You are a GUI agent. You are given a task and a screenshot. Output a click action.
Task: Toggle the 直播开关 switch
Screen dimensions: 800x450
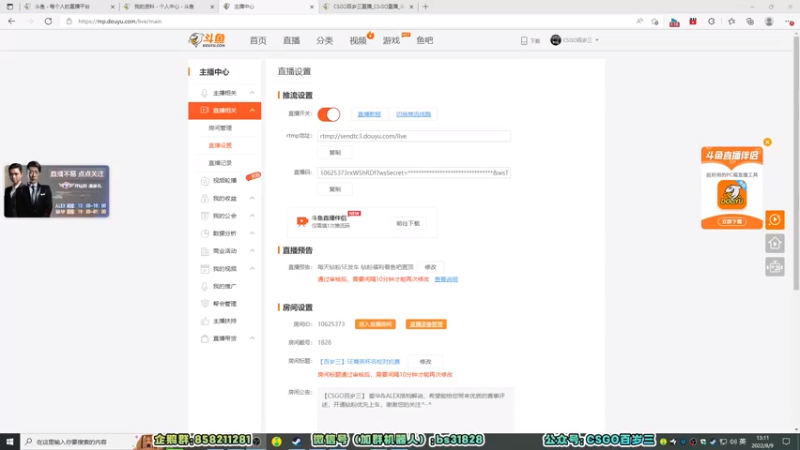coord(329,114)
